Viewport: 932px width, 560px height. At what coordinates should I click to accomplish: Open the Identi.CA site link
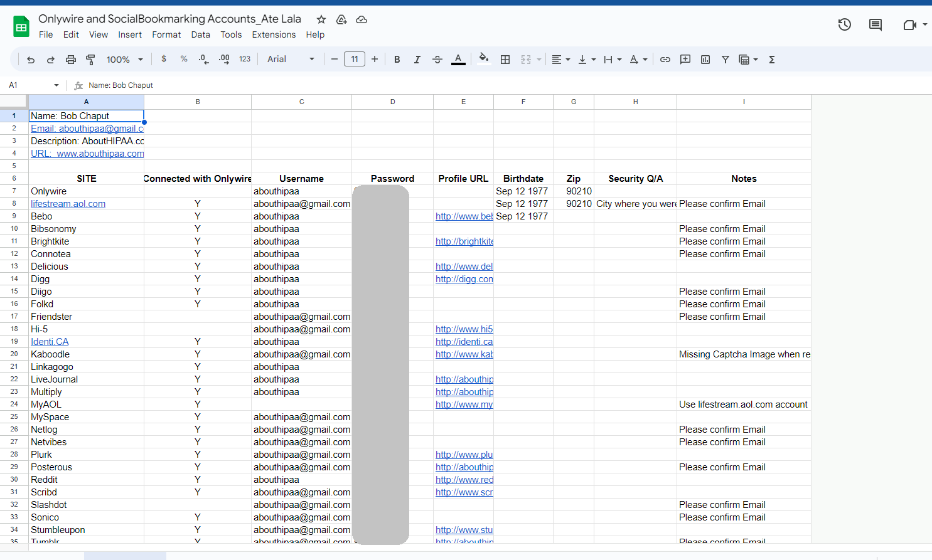(50, 342)
